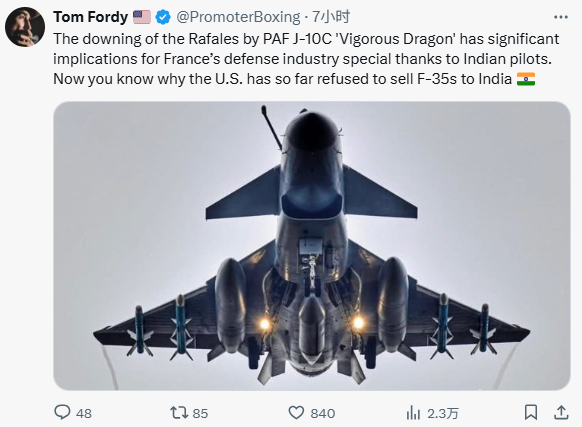Click the 7小时 timestamp
This screenshot has width=582, height=427.
click(331, 17)
